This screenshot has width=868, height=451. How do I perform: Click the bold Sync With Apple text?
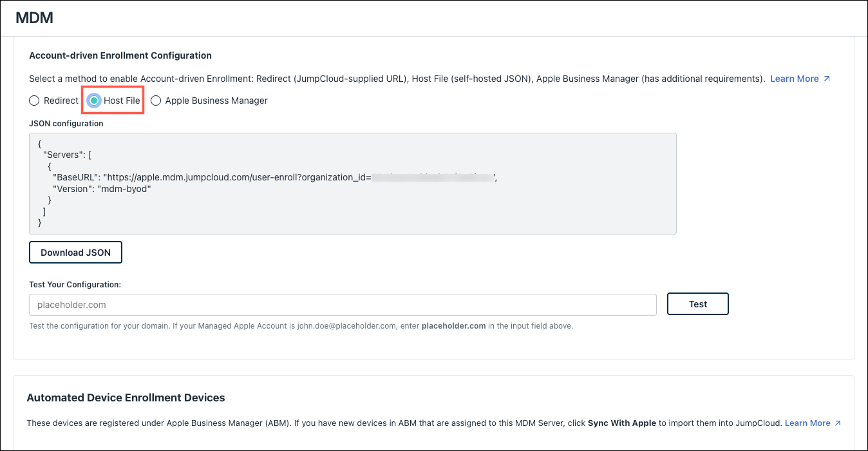pyautogui.click(x=621, y=423)
